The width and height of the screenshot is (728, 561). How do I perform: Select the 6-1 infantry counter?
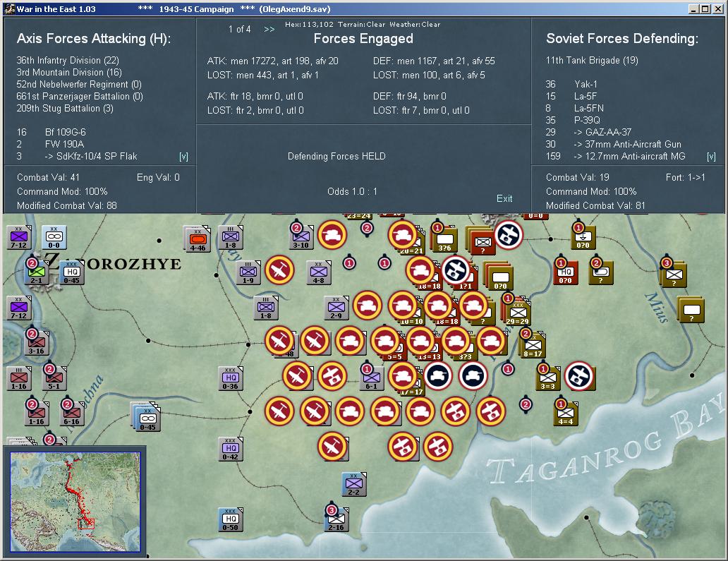(372, 378)
